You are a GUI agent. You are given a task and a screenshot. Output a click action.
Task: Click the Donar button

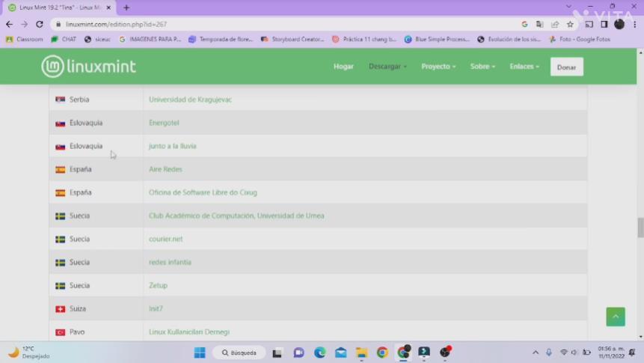pyautogui.click(x=566, y=67)
